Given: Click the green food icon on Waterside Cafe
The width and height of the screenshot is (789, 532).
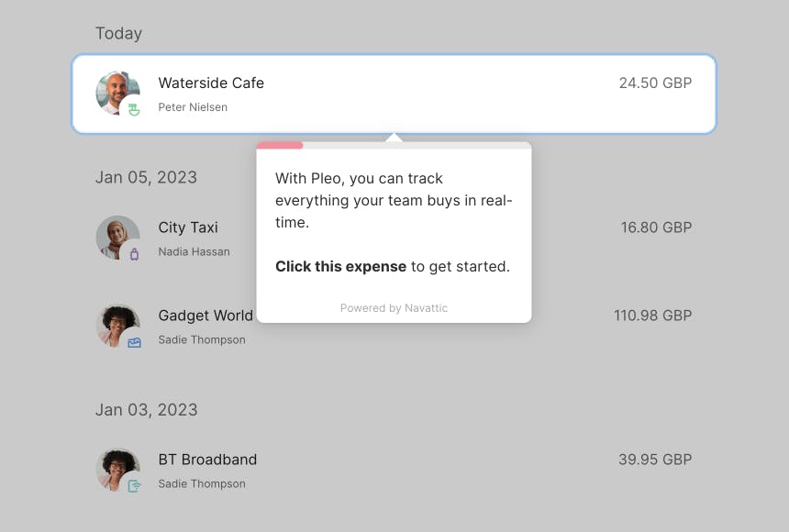Looking at the screenshot, I should [x=135, y=110].
